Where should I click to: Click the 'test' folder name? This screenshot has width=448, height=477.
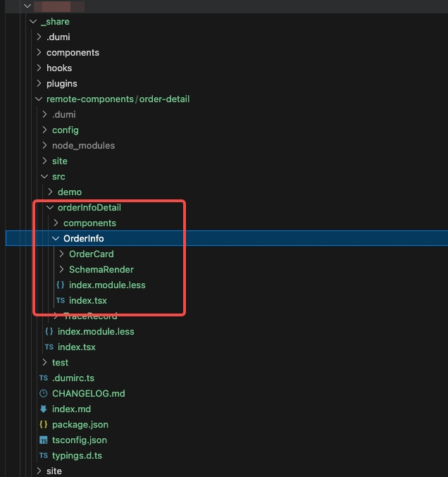(60, 362)
